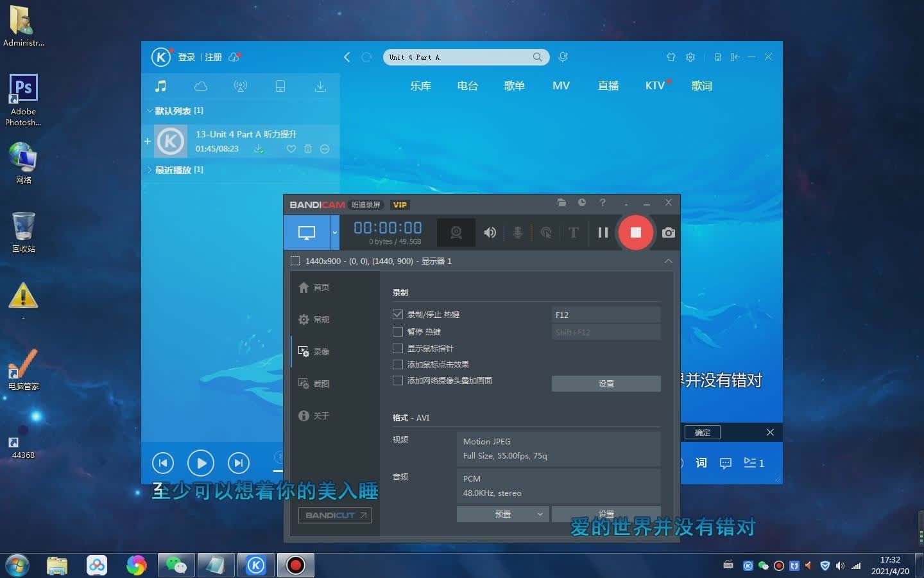Open the 关于 tab in Bandicam

pos(314,416)
